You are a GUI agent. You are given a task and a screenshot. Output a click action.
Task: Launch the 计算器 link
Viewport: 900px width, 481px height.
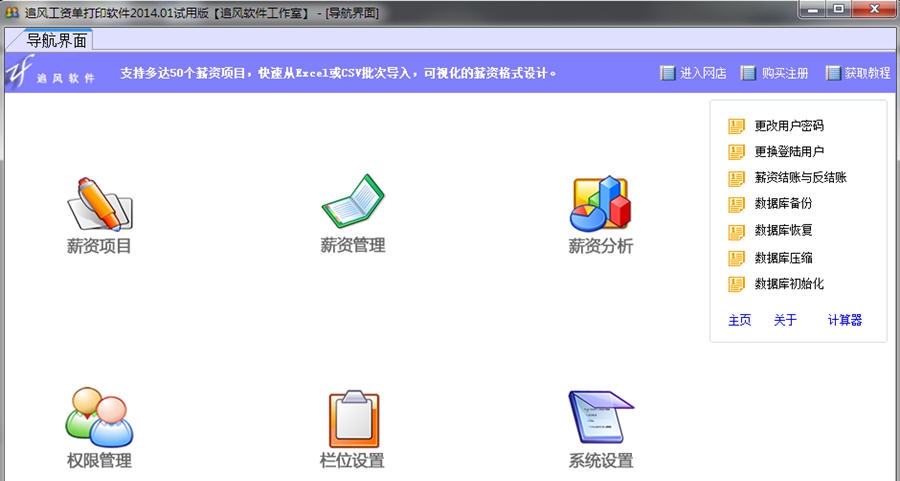tap(845, 320)
